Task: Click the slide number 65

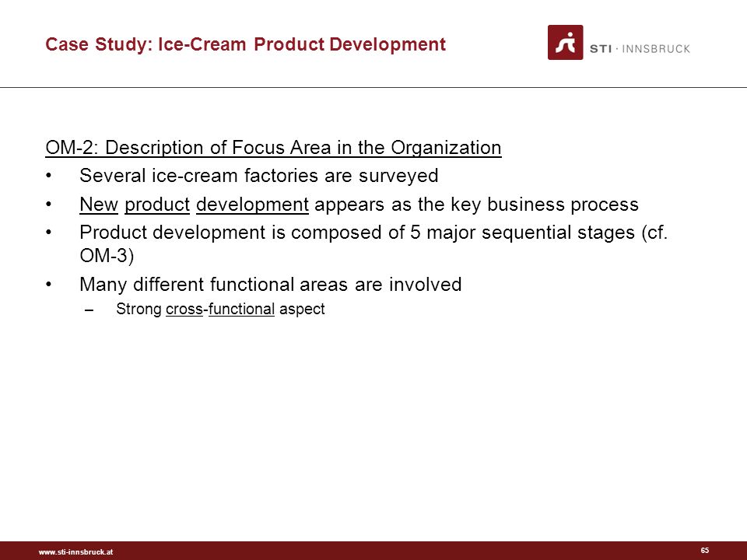Action: click(x=705, y=550)
